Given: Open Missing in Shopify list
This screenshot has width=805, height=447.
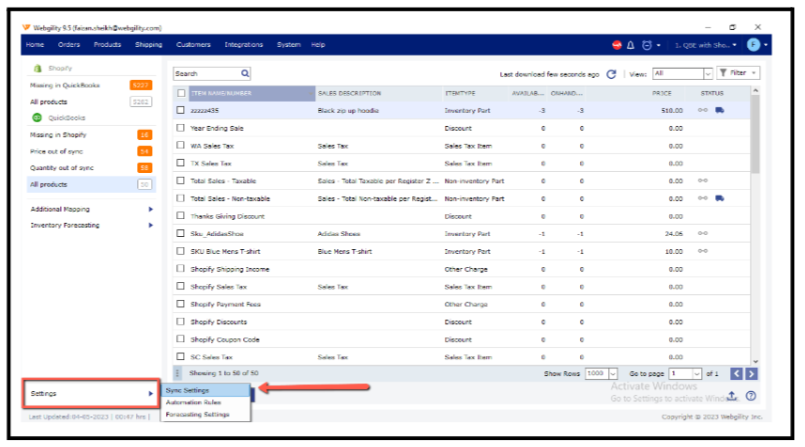Looking at the screenshot, I should click(x=91, y=135).
